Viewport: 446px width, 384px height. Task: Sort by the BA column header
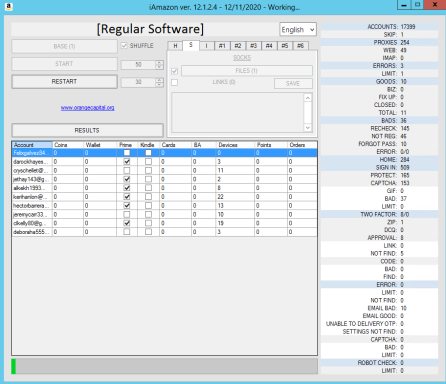(x=204, y=145)
